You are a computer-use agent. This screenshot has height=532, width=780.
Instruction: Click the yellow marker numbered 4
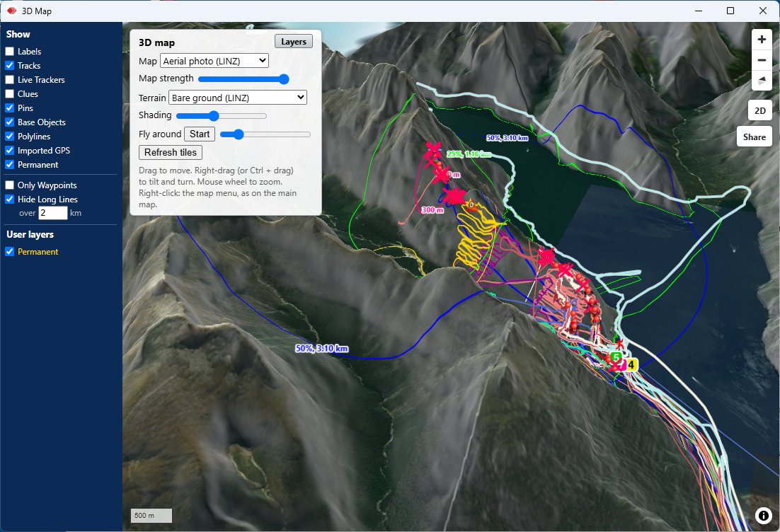click(x=631, y=365)
